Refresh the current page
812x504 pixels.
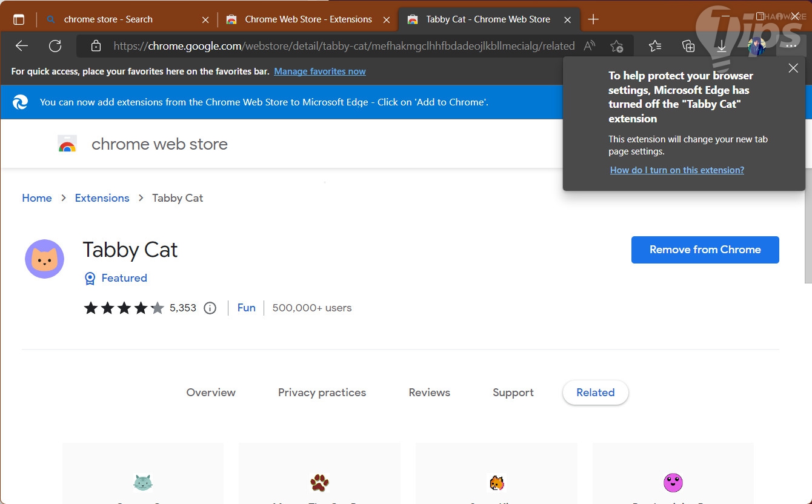55,46
